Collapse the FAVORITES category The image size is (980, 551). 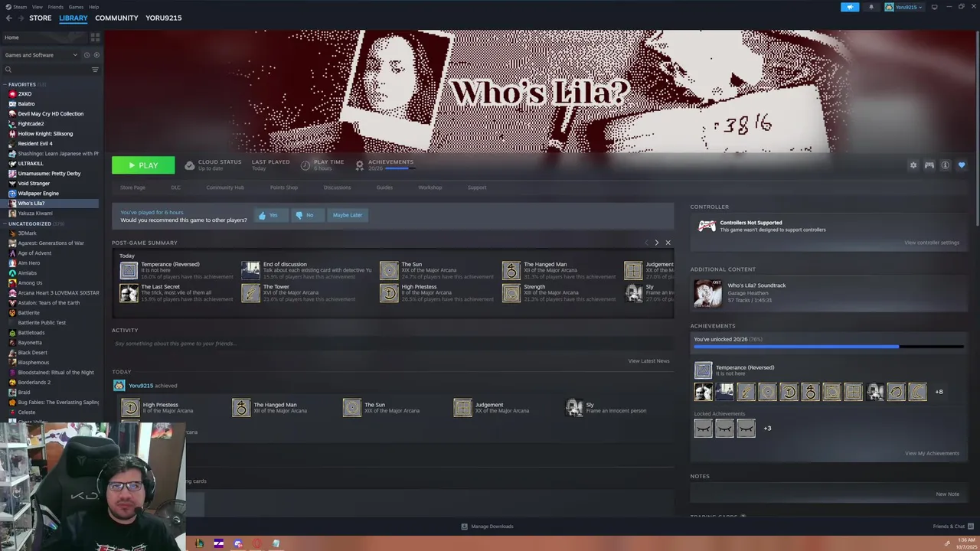(5, 84)
